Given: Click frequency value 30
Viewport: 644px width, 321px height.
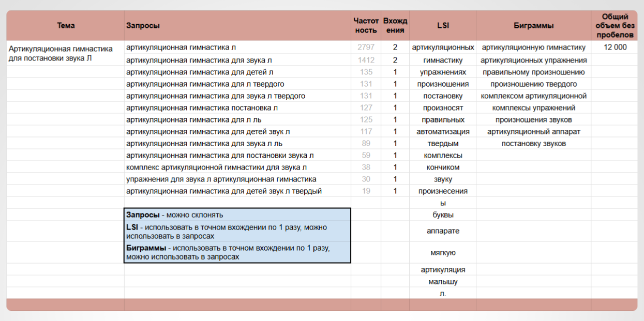Looking at the screenshot, I should (x=366, y=179).
